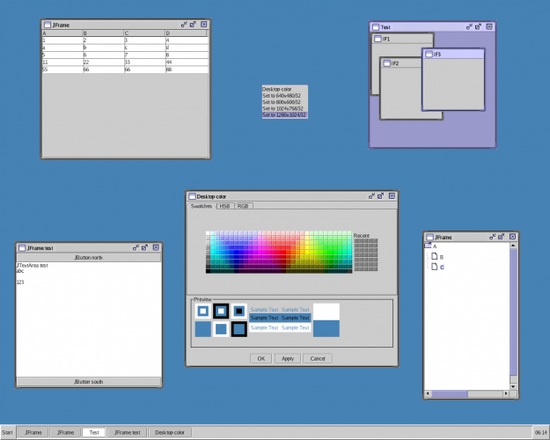Click the file icon for node B

[x=434, y=256]
